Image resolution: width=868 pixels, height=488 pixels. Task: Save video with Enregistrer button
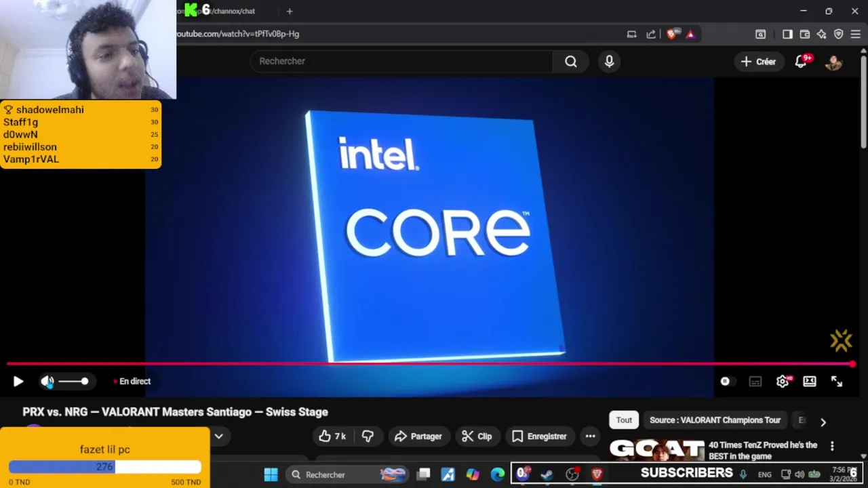click(539, 436)
